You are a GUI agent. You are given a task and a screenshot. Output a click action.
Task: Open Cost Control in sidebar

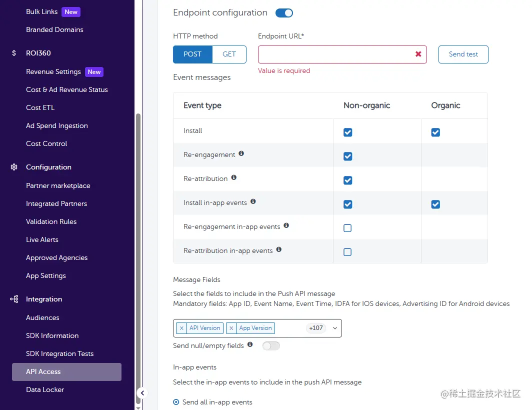46,144
